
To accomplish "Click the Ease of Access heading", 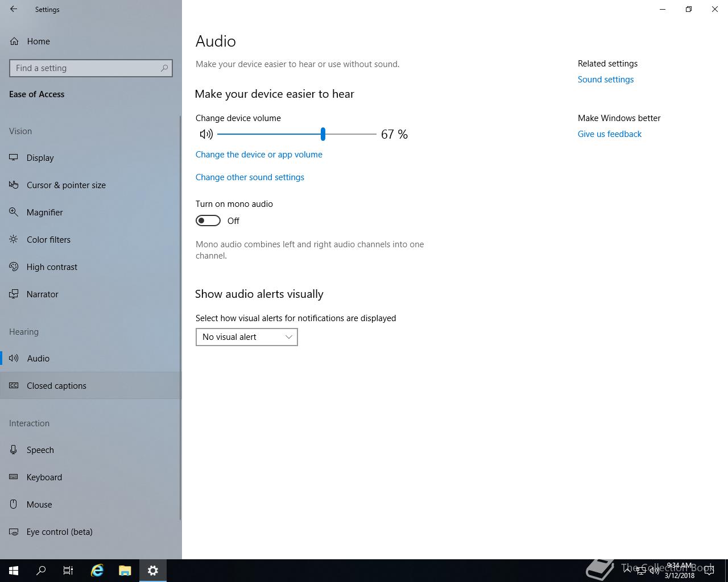I will click(36, 94).
